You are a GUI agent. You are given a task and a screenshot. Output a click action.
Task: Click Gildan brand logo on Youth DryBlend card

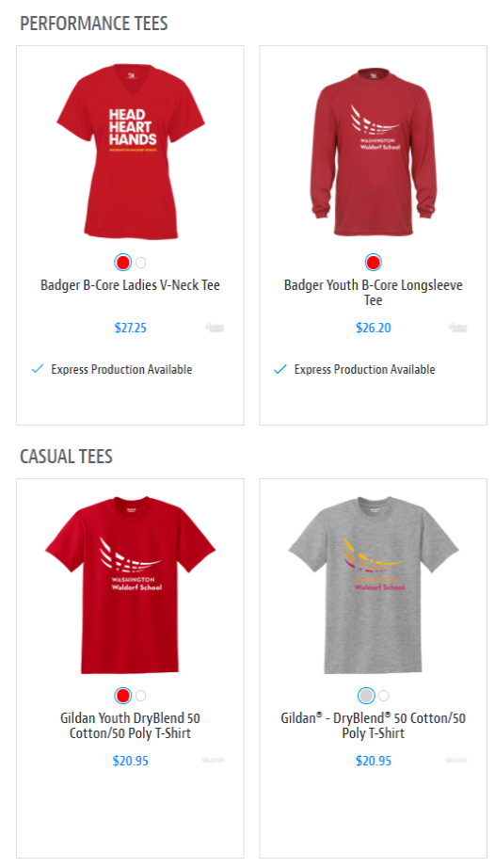point(213,761)
